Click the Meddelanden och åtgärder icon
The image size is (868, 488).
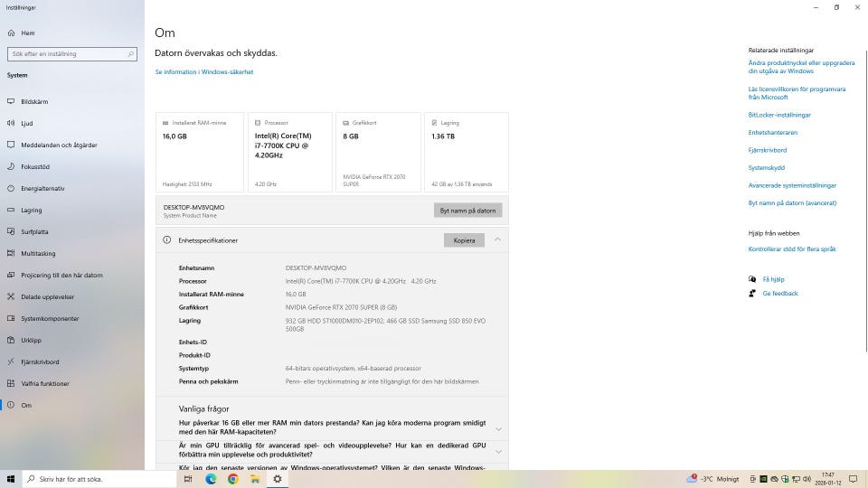11,145
